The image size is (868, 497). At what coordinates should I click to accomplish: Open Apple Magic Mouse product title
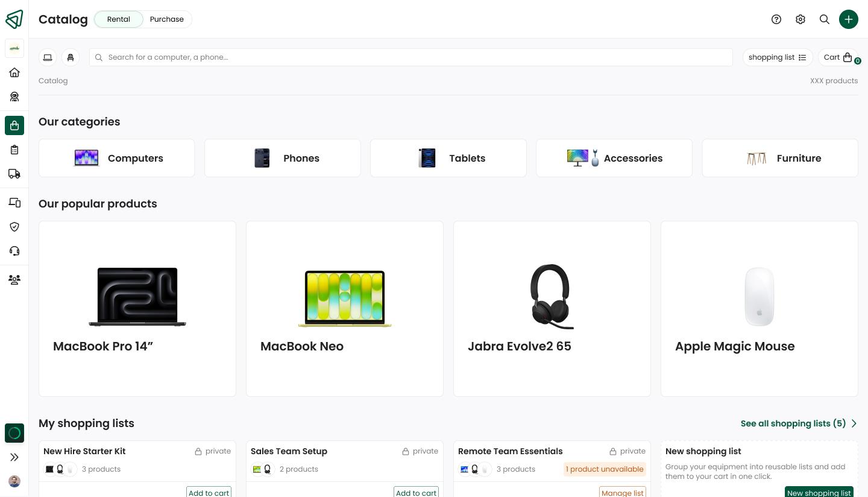click(x=735, y=346)
